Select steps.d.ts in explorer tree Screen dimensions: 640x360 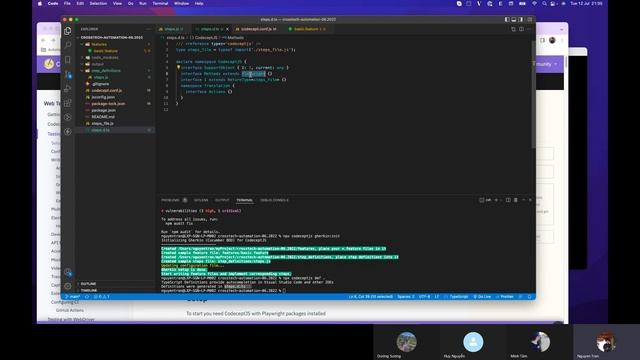point(100,130)
